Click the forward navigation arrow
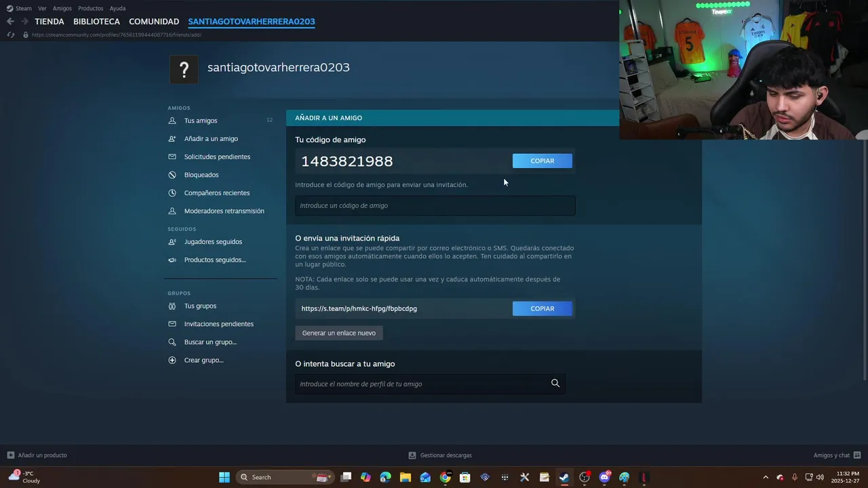 (24, 22)
